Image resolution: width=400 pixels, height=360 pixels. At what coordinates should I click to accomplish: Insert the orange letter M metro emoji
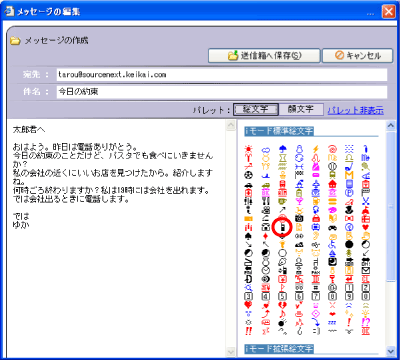pos(349,175)
